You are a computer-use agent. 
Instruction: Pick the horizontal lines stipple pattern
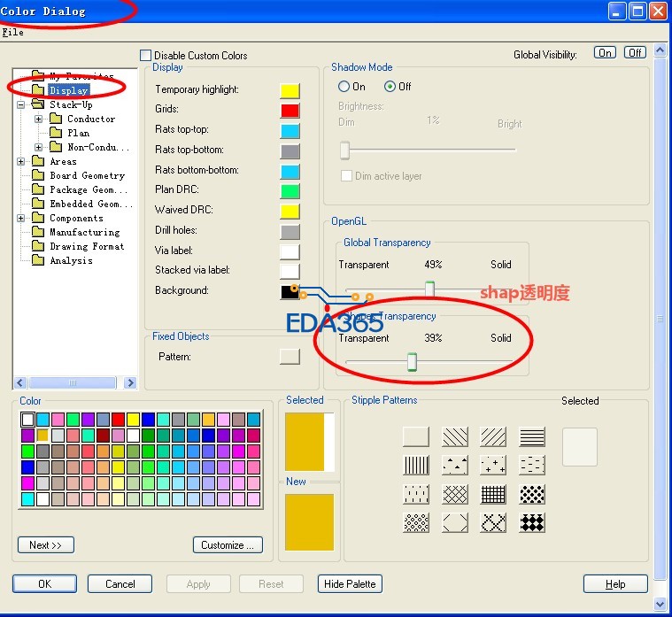pos(532,436)
